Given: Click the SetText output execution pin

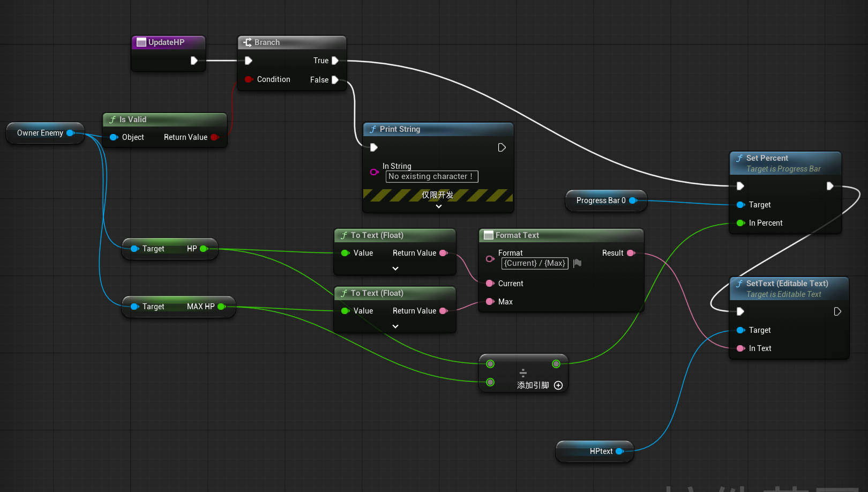Looking at the screenshot, I should click(837, 311).
